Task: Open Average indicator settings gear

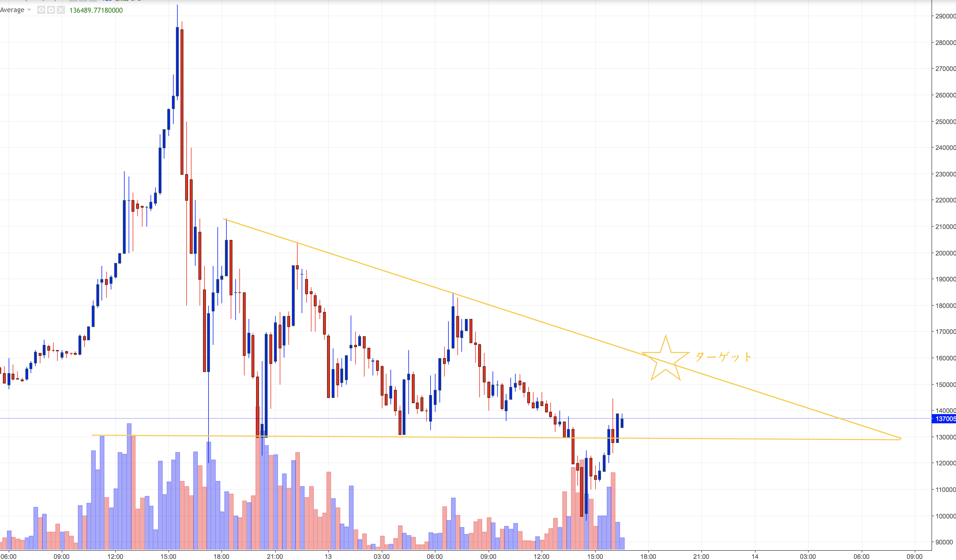Action: coord(51,10)
